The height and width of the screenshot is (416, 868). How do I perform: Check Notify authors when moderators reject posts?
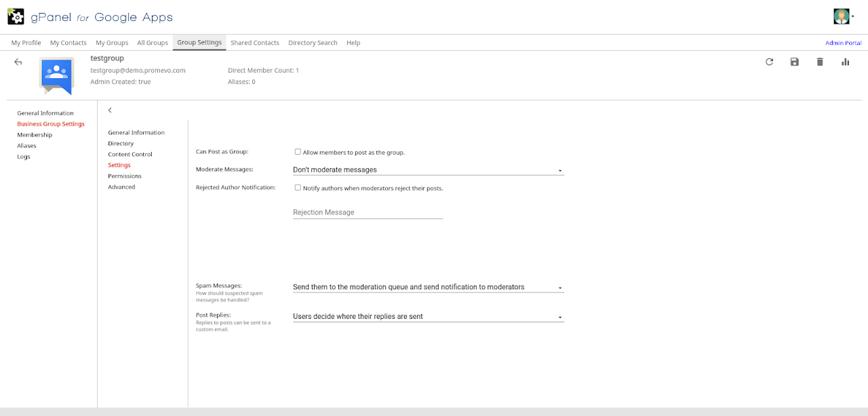pyautogui.click(x=298, y=187)
